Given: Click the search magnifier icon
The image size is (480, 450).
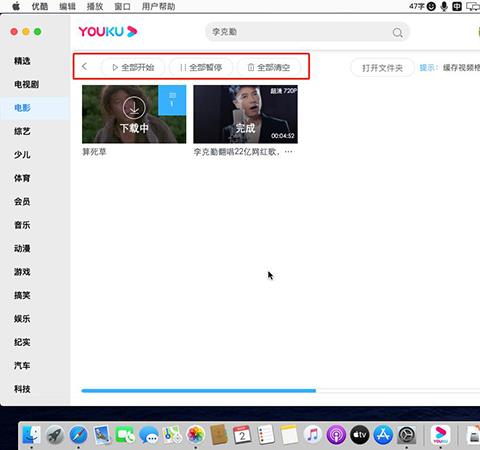Looking at the screenshot, I should coord(397,32).
